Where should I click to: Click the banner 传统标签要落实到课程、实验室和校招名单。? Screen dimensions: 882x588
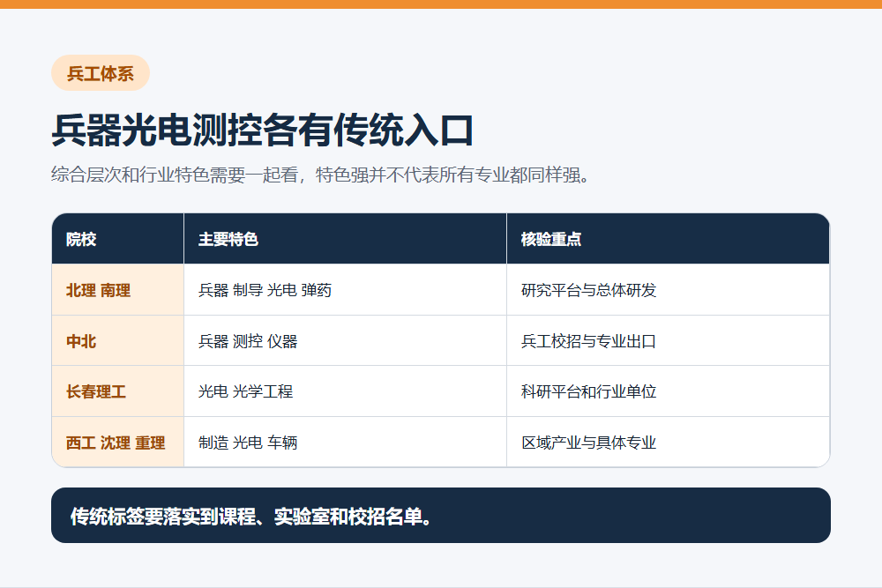click(441, 516)
